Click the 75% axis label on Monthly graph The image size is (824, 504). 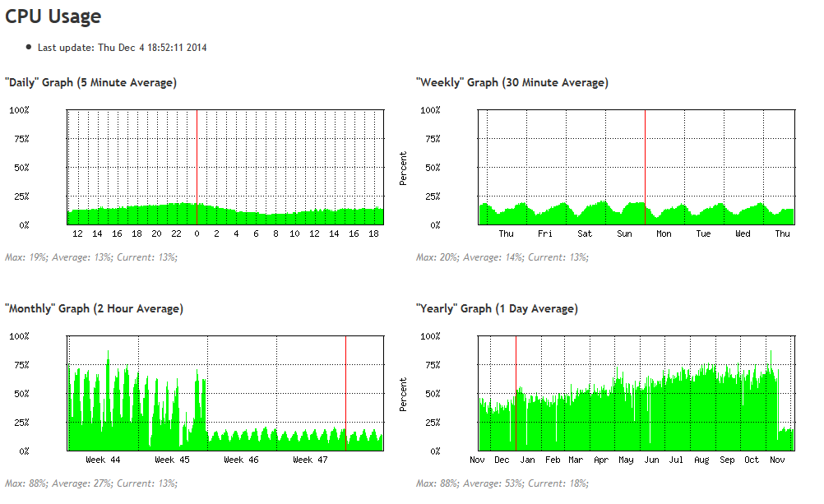coord(21,365)
